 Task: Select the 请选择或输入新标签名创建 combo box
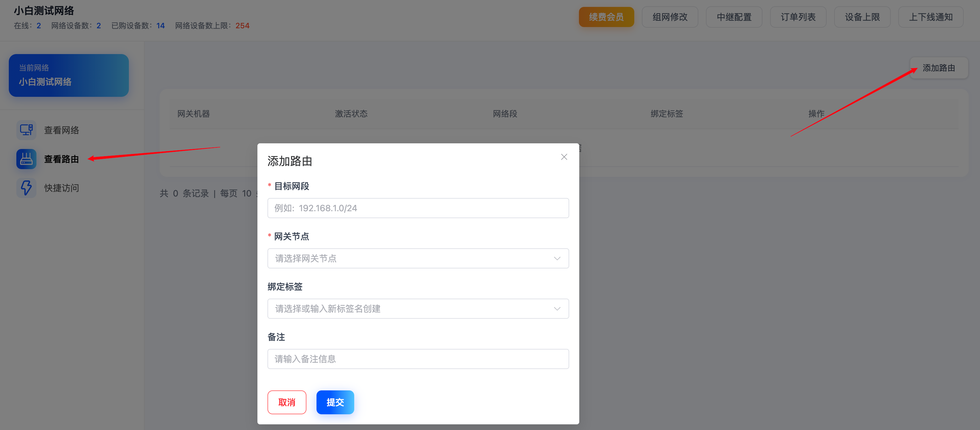click(418, 309)
